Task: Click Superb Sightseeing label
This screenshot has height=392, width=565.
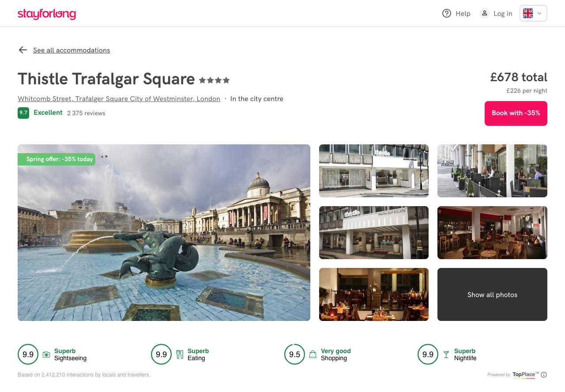Action: tap(70, 354)
